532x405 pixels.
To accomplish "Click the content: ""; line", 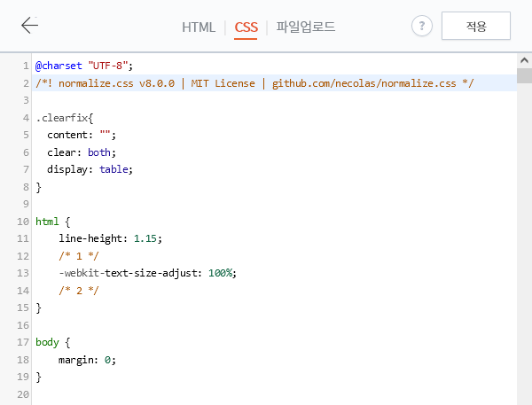I will click(82, 135).
